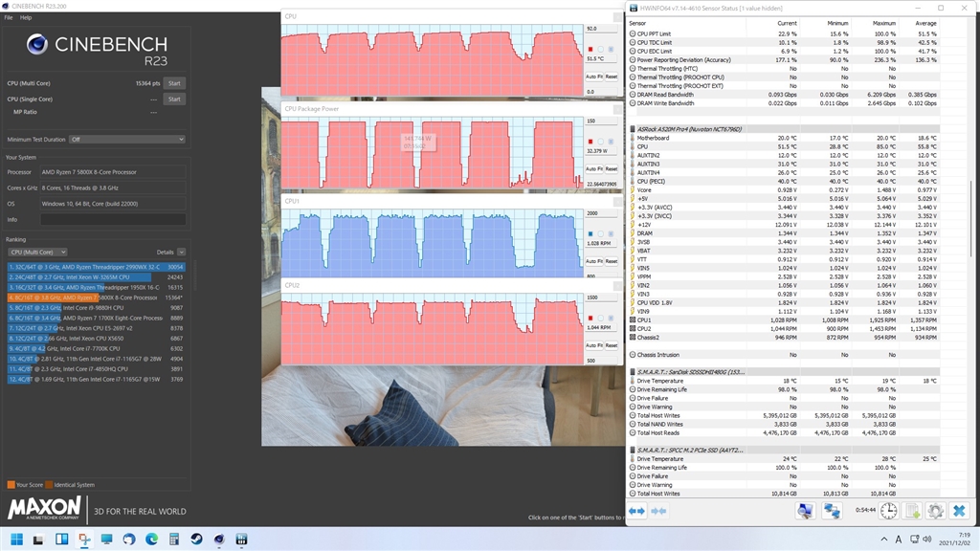The height and width of the screenshot is (551, 980).
Task: Select ranking row Intel Core i9-9880H
Action: pyautogui.click(x=96, y=307)
